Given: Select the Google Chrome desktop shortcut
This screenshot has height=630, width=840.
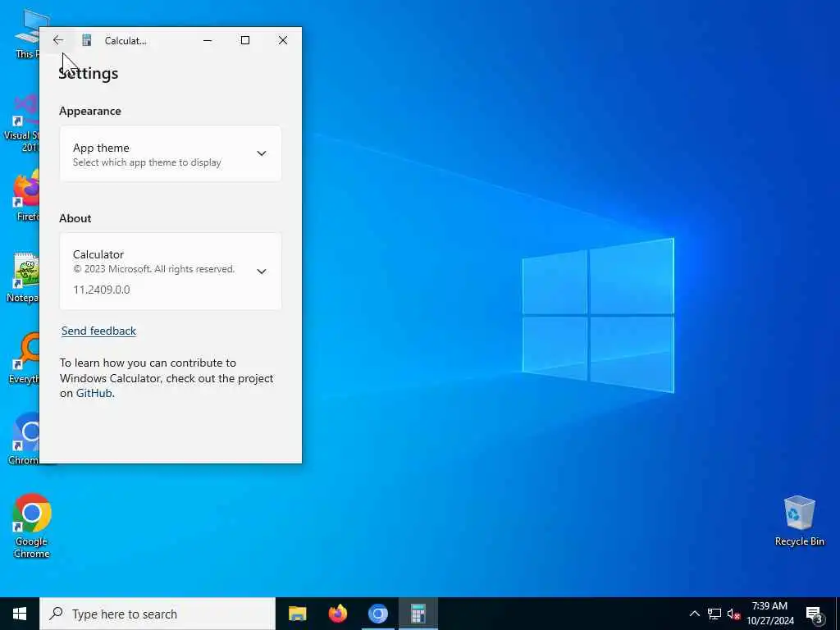Looking at the screenshot, I should 32,526.
